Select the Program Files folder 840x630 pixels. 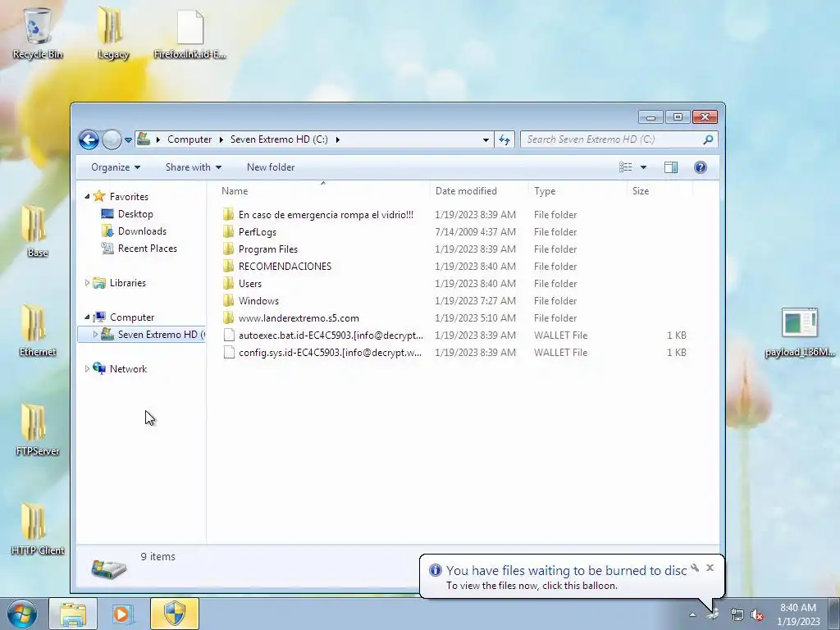(268, 249)
